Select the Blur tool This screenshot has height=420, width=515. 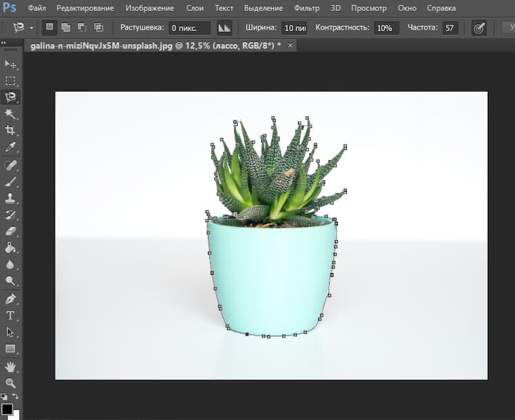(10, 264)
